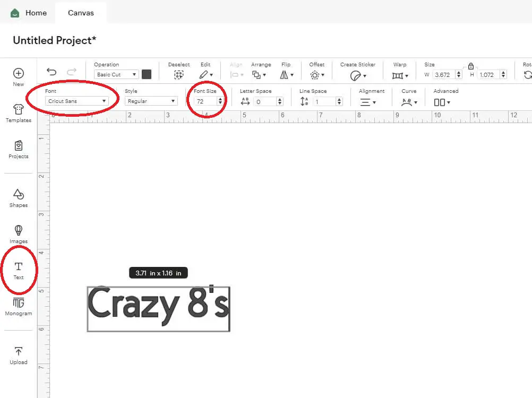
Task: Adjust the Font Size stepper arrows
Action: tap(220, 101)
